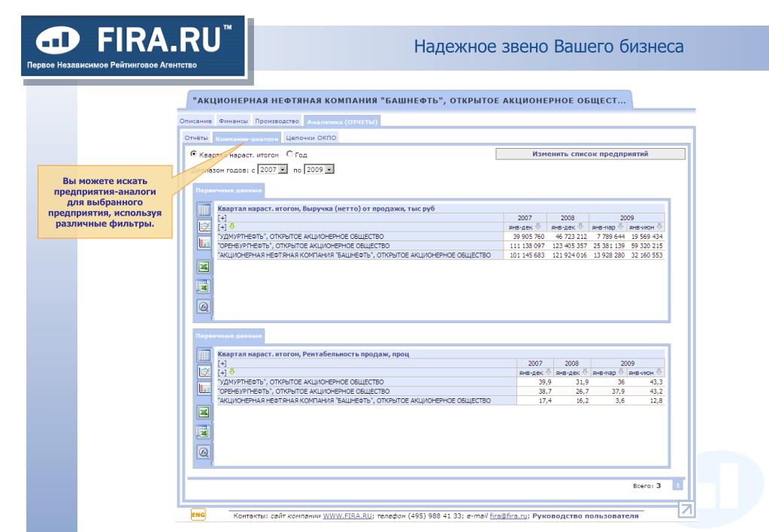Click Первичные данные tab above Рентабельность продаж table

(x=229, y=336)
